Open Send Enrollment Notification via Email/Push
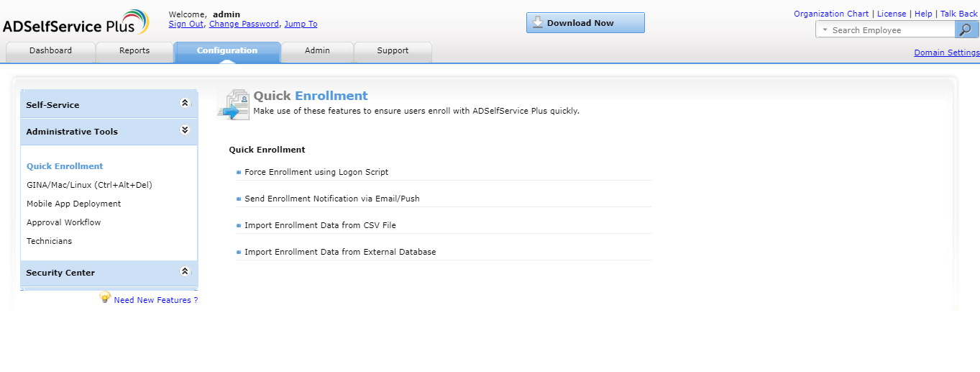This screenshot has height=372, width=980. [x=332, y=199]
